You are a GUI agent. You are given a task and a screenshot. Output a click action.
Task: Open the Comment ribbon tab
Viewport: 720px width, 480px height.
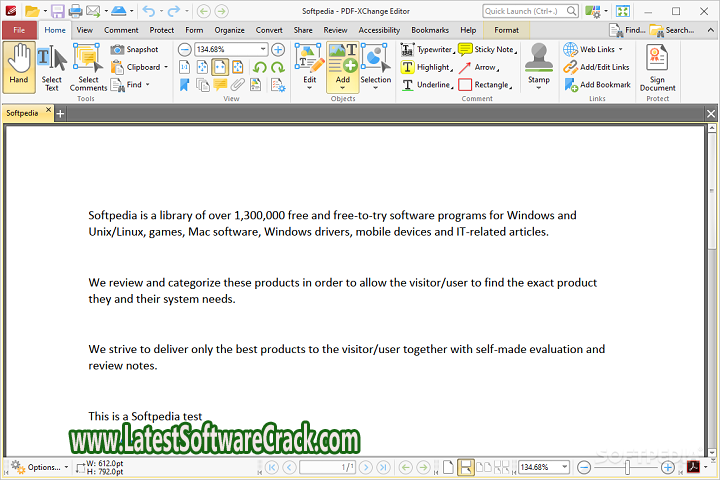point(121,30)
